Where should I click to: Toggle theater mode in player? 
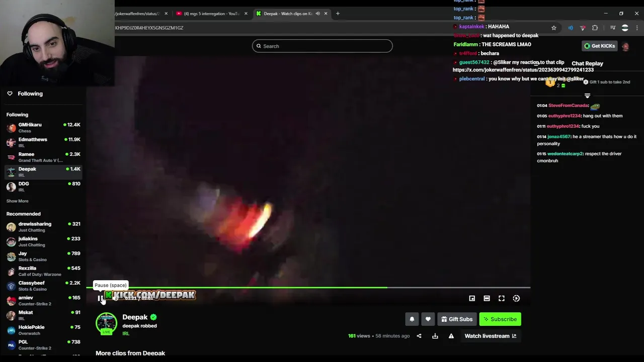pyautogui.click(x=487, y=298)
